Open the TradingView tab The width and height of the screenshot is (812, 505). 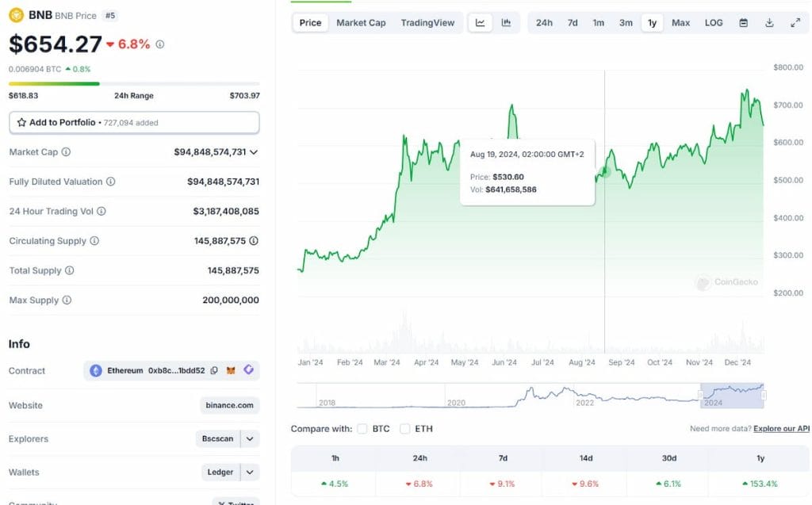coord(427,22)
